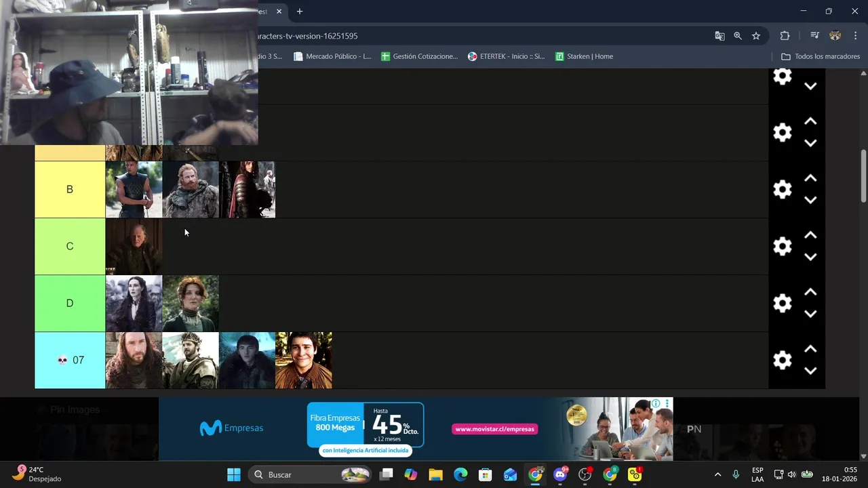Open the media controls icon
The width and height of the screenshot is (868, 488).
814,36
